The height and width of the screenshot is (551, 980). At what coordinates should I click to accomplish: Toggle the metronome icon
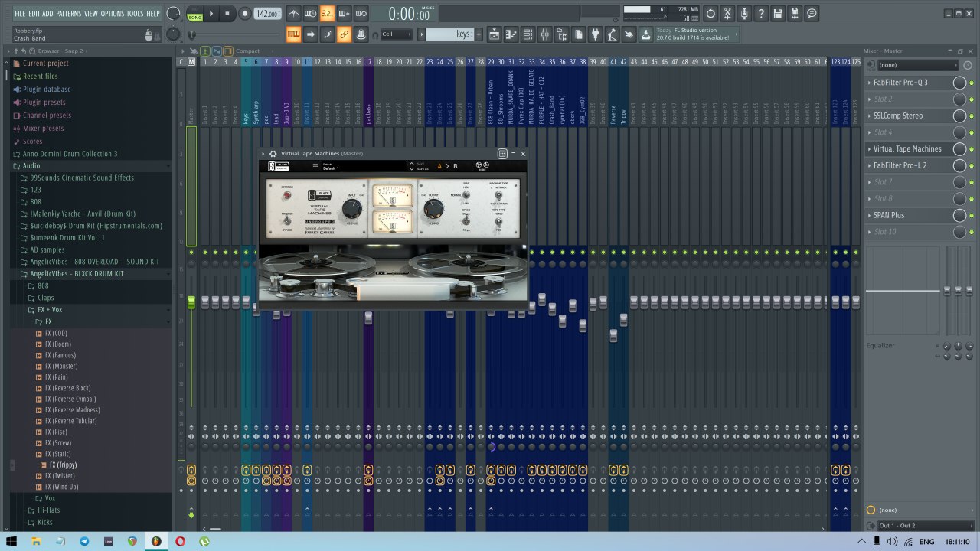(294, 14)
